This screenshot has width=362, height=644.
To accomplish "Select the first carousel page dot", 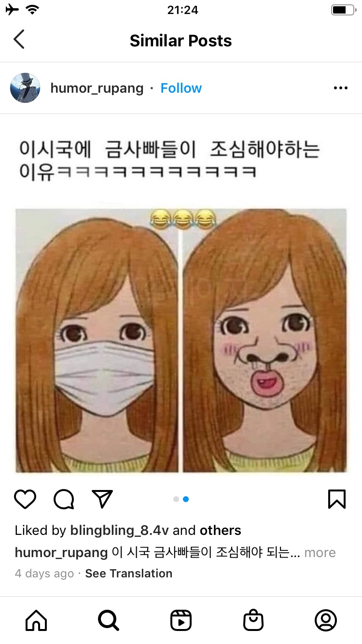I will 176,499.
